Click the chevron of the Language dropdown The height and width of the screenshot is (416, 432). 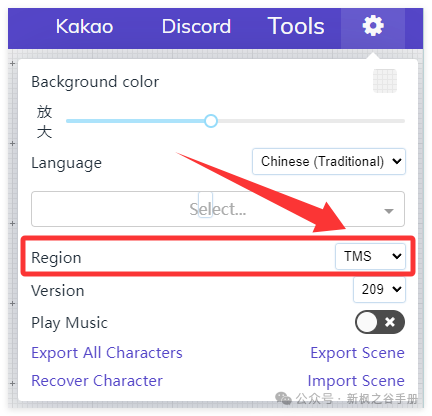(x=396, y=162)
